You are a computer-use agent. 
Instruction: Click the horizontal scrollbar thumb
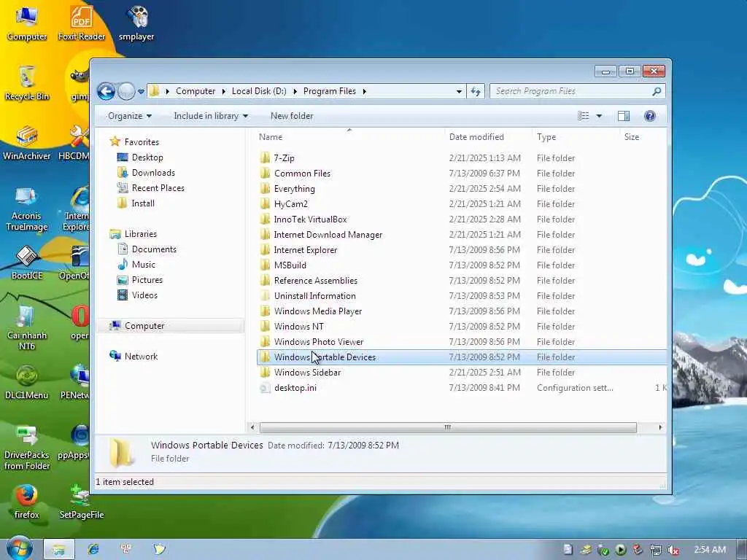coord(448,427)
